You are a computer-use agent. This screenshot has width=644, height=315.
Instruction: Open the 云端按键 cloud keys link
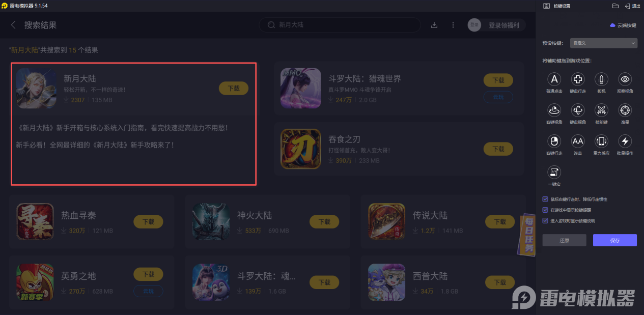click(x=623, y=25)
